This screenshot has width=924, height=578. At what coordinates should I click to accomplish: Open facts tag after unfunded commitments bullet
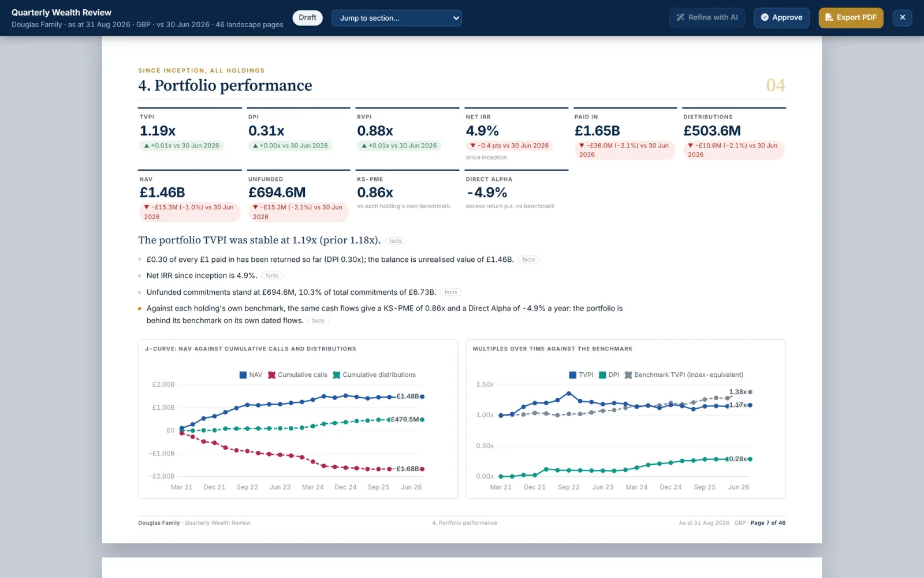(x=451, y=292)
